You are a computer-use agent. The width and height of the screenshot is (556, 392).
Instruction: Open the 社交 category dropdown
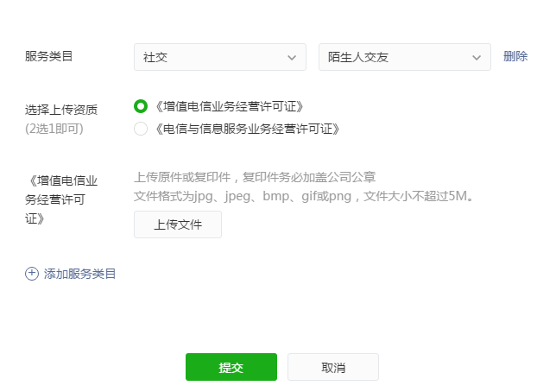coord(220,57)
